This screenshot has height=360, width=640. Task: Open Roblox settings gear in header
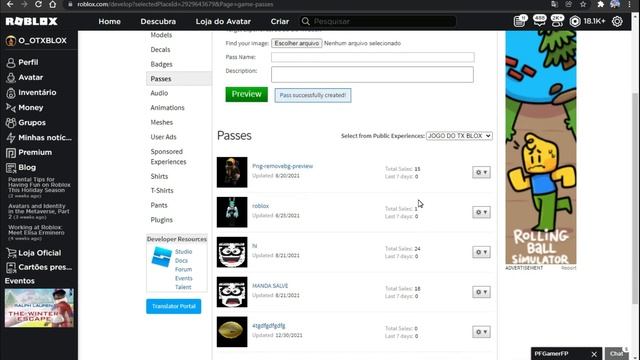click(x=617, y=21)
